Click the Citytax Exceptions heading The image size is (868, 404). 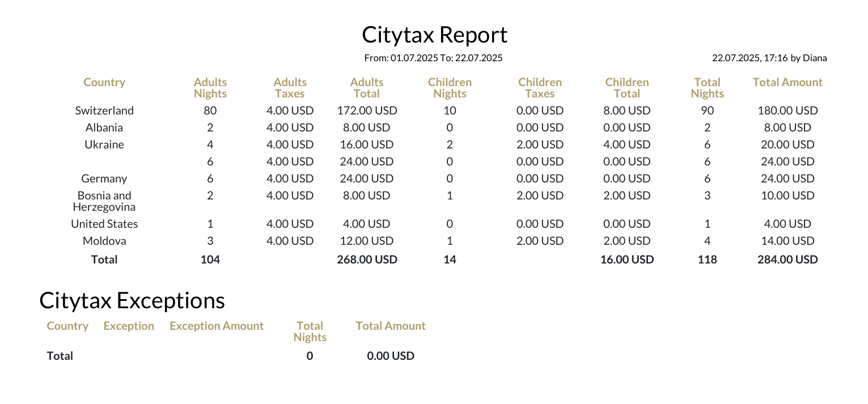click(x=132, y=300)
